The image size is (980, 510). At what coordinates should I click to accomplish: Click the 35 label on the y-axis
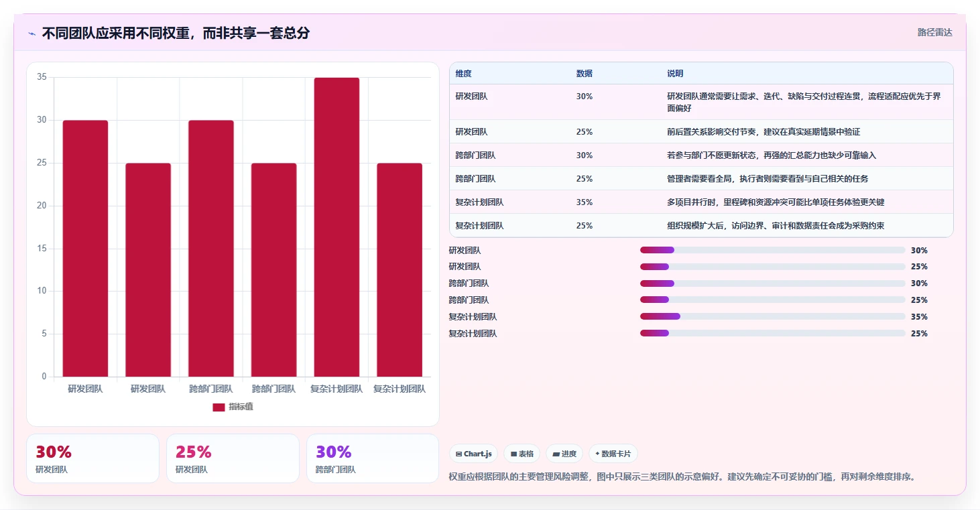(x=42, y=77)
